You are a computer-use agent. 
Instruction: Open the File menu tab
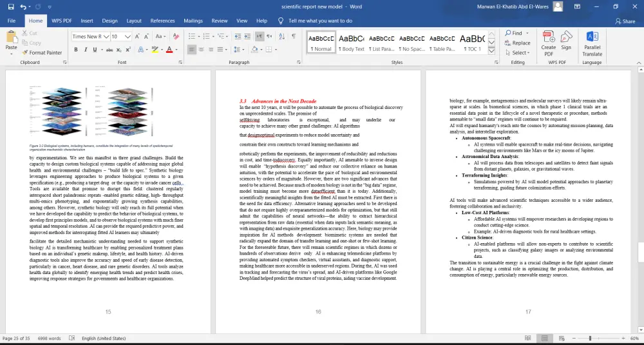point(12,21)
